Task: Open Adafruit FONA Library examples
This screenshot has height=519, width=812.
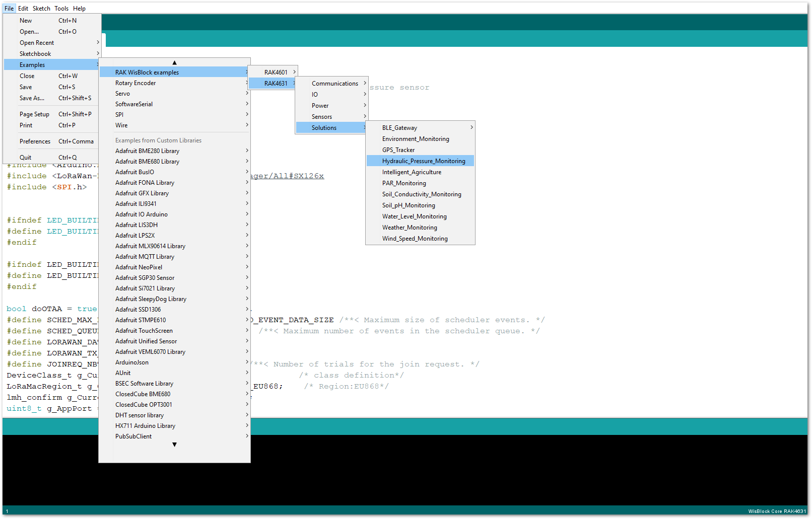Action: tap(174, 183)
